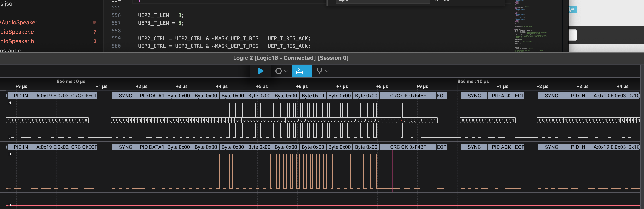
Task: Select A:0x19 E:0x02 frame on second channel
Action: click(x=52, y=147)
